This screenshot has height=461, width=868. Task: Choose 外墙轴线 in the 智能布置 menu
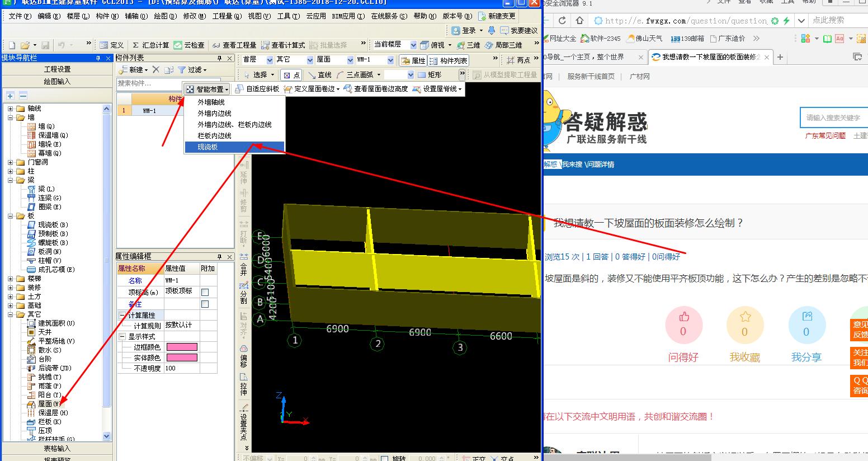tap(234, 102)
